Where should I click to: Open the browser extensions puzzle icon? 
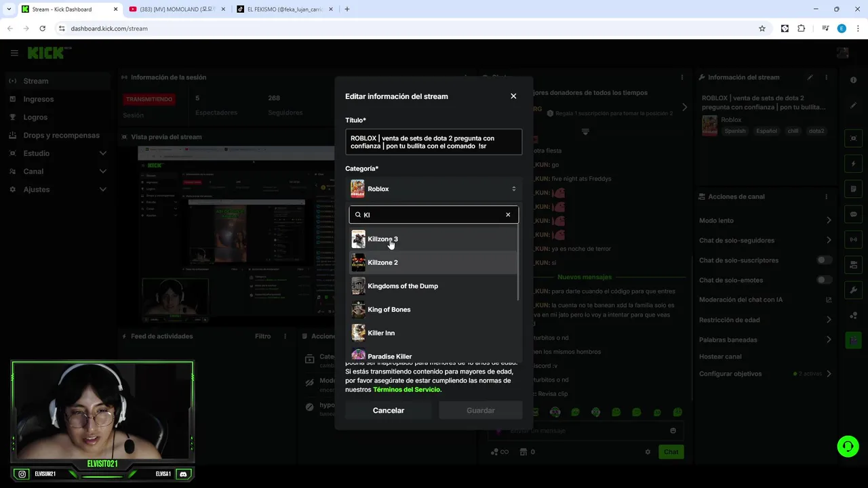801,28
